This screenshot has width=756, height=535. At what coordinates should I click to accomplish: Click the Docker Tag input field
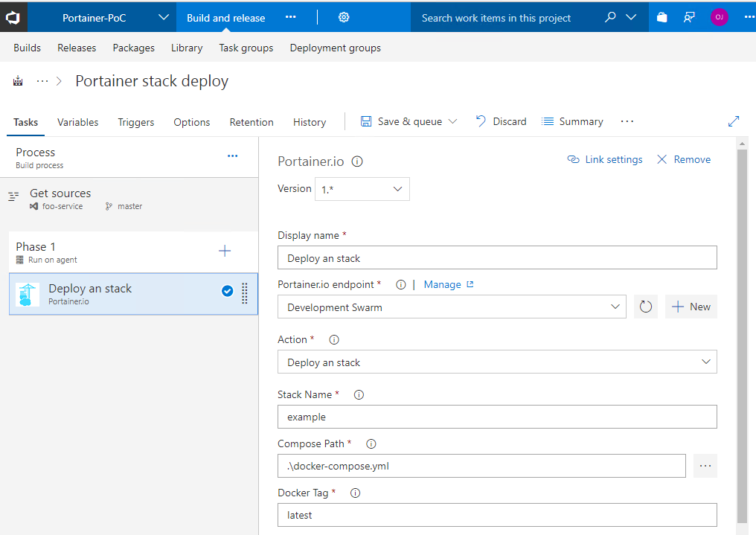tap(497, 515)
